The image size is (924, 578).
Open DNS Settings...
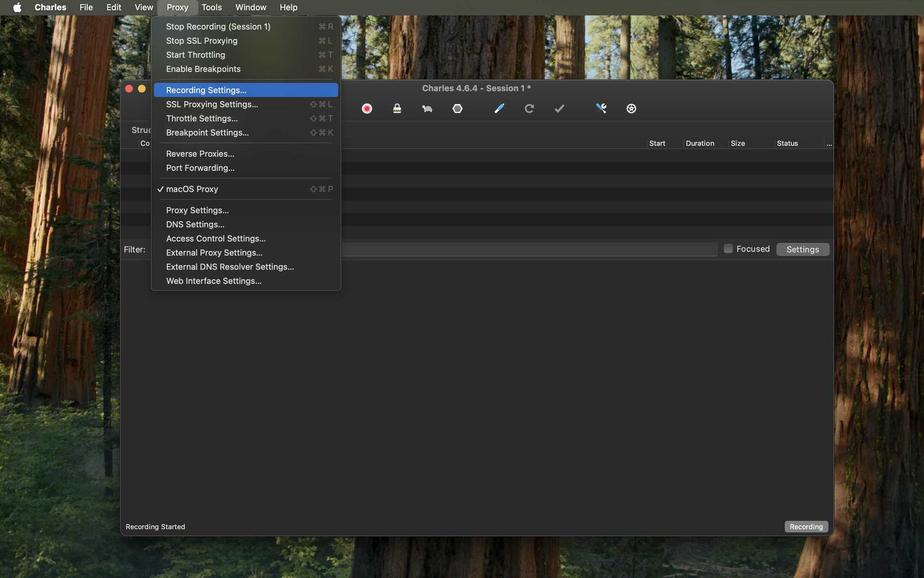pyautogui.click(x=246, y=224)
